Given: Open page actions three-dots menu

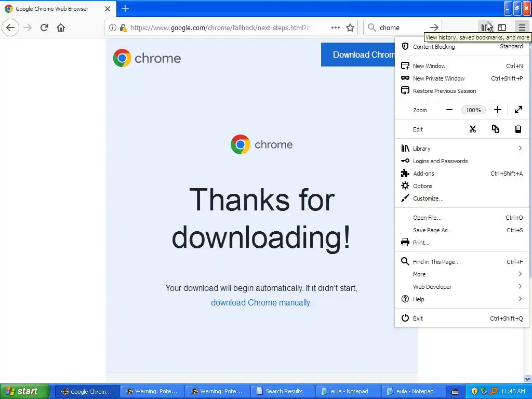Looking at the screenshot, I should [x=335, y=28].
